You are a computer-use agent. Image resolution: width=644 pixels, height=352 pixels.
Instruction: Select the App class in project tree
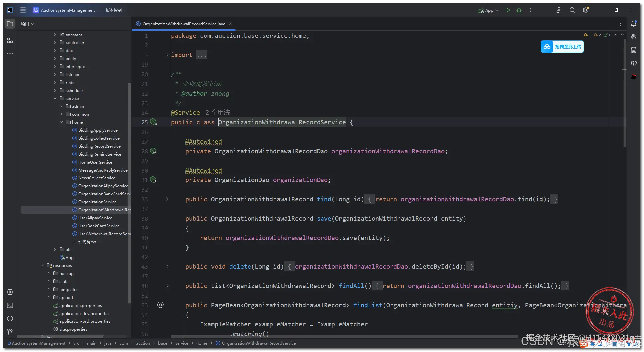[x=69, y=257]
